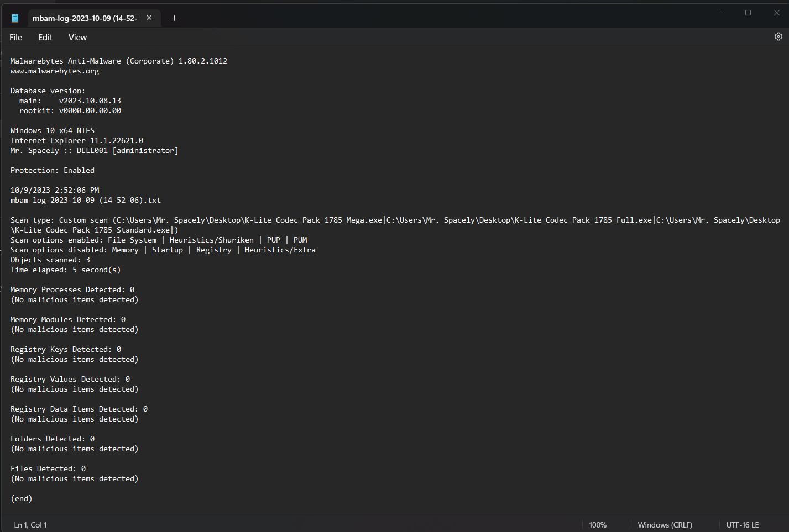Click UTF-16 LE encoding indicator
The width and height of the screenshot is (789, 532).
coord(743,525)
